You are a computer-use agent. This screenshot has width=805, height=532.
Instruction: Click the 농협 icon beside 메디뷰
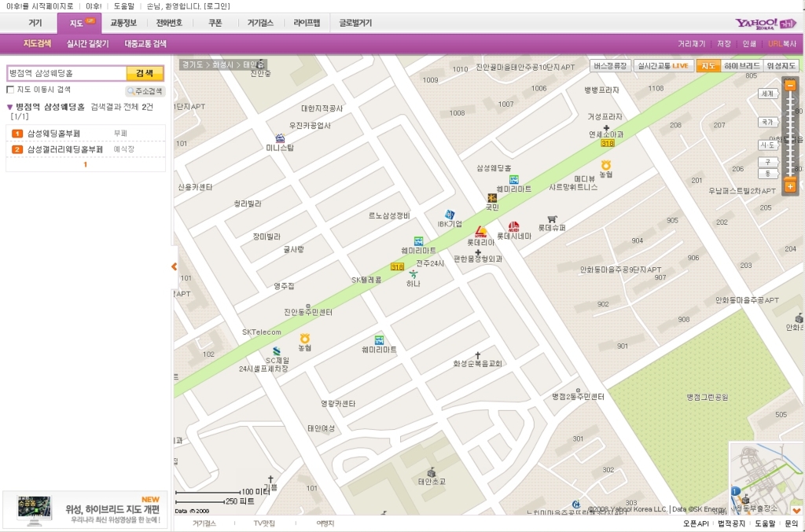(x=606, y=165)
